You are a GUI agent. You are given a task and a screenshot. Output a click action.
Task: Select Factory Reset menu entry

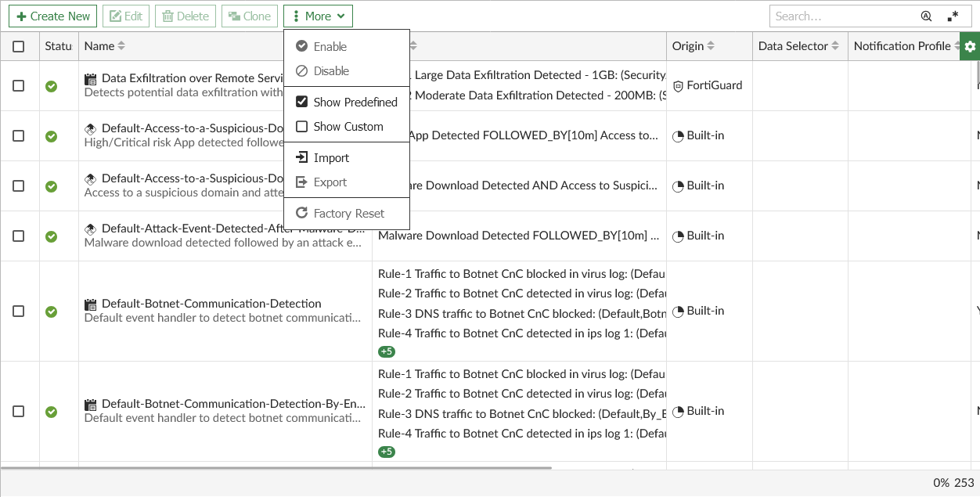point(348,213)
